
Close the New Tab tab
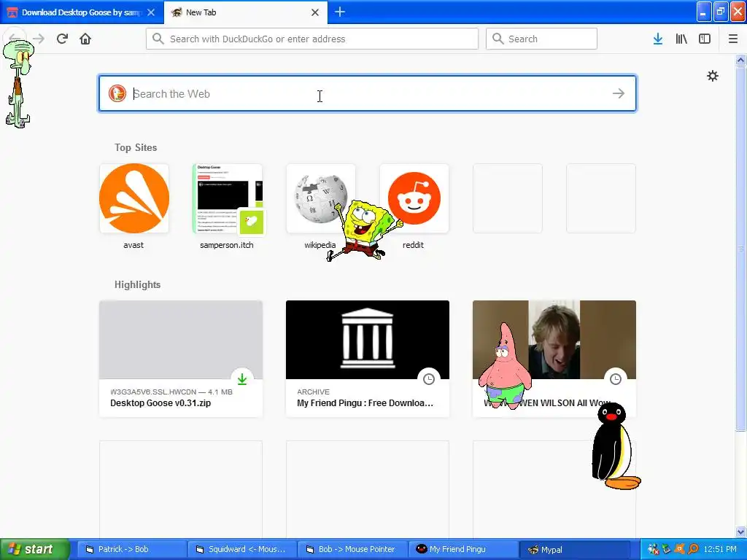coord(315,12)
